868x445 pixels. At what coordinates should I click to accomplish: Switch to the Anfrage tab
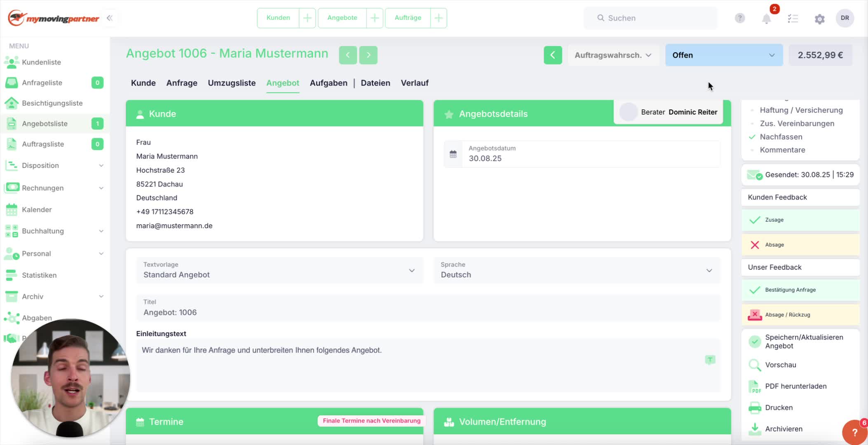click(x=182, y=83)
